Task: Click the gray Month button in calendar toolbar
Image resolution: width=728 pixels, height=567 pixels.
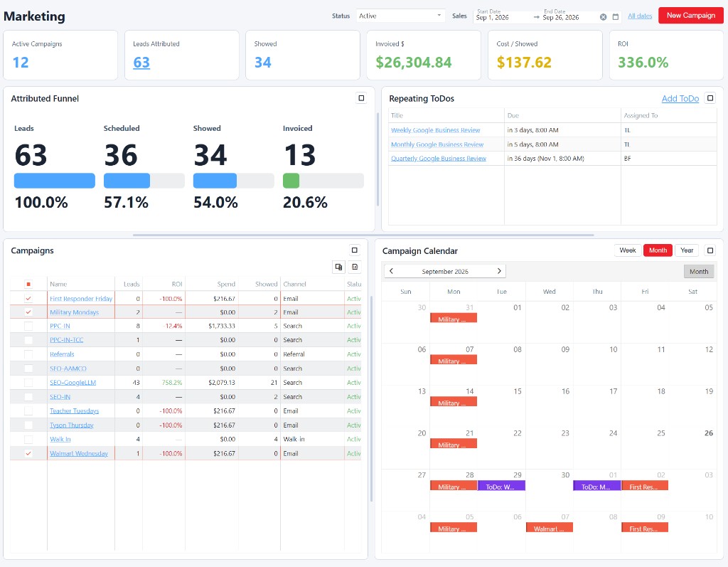Action: tap(698, 272)
